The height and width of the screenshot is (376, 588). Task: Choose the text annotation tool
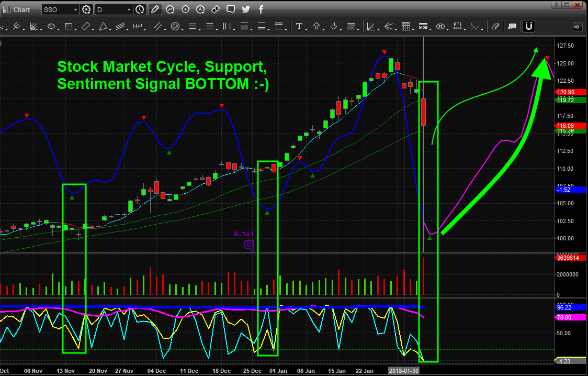point(299,26)
